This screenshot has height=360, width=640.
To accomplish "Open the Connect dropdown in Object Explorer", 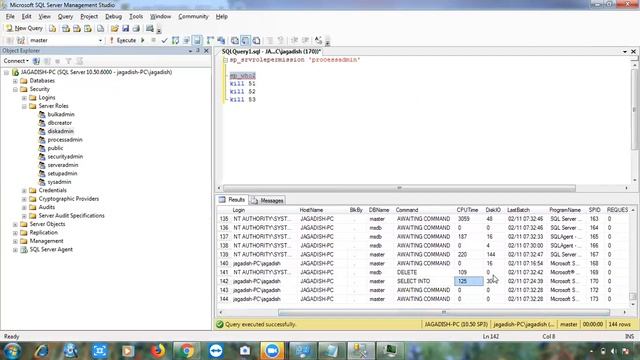I will point(16,61).
